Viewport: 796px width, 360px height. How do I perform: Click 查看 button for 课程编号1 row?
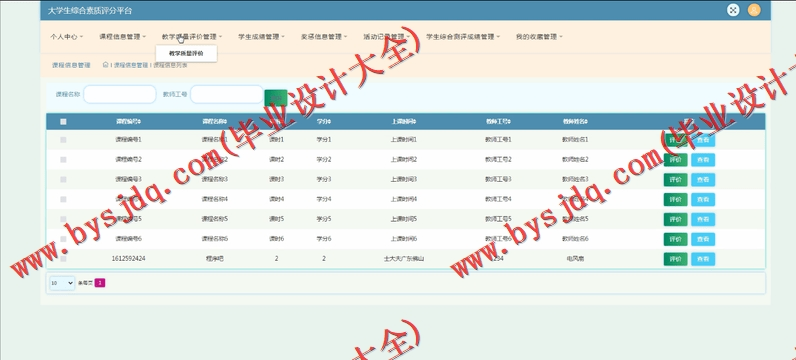[x=703, y=140]
